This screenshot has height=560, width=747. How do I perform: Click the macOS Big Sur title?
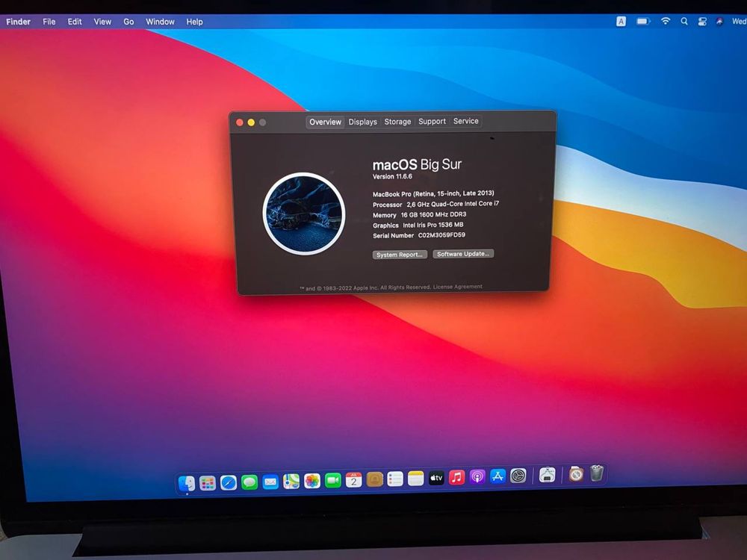tap(417, 164)
